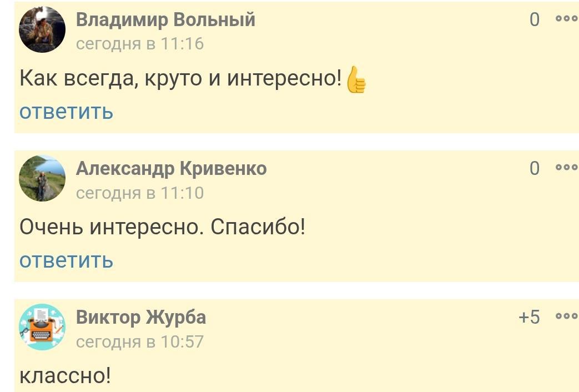Image resolution: width=579 pixels, height=392 pixels.
Task: Expand three-dot menu on Александр Кривенко's comment
Action: [566, 168]
